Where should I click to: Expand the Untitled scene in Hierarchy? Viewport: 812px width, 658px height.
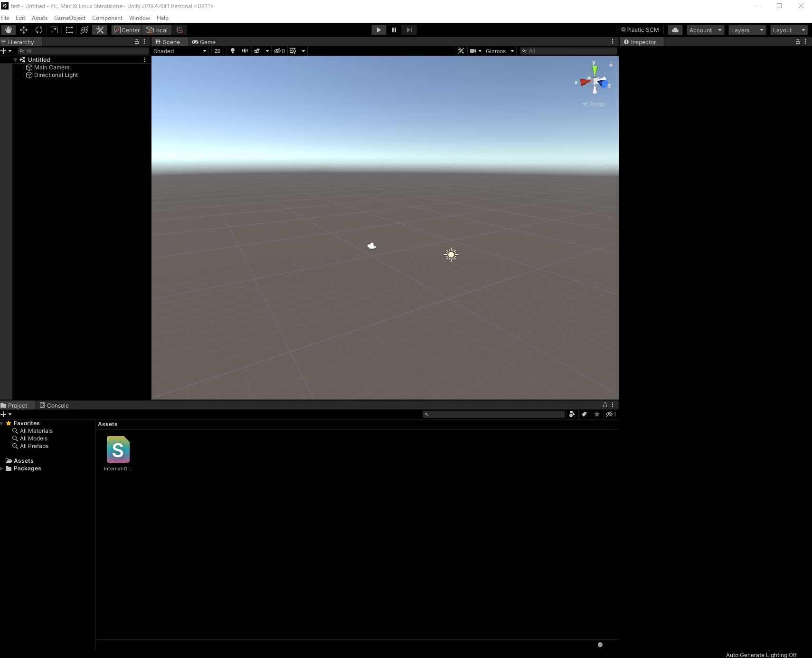click(15, 59)
